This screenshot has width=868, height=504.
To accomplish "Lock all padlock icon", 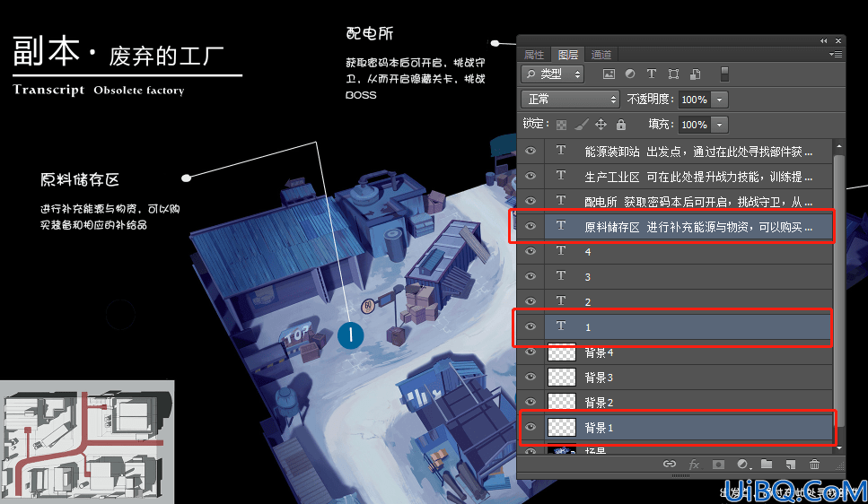I will [621, 125].
